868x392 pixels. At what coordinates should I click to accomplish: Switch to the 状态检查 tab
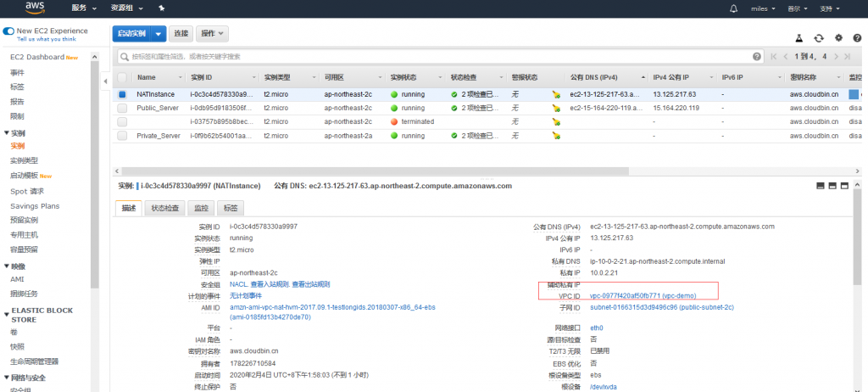165,208
